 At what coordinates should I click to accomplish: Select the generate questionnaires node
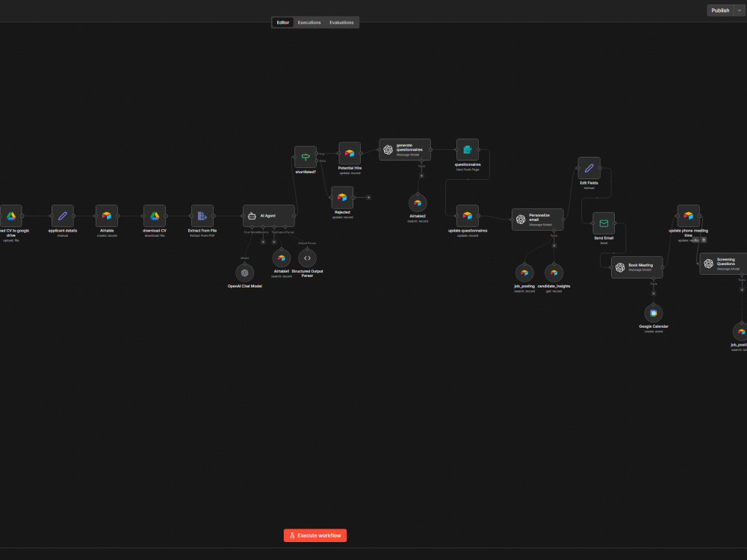coord(405,149)
